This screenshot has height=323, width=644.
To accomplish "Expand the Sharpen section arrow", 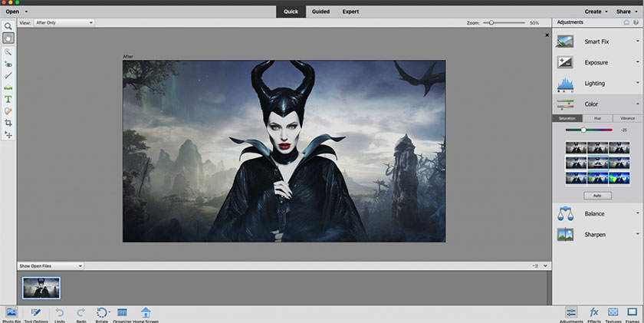I will (x=637, y=234).
